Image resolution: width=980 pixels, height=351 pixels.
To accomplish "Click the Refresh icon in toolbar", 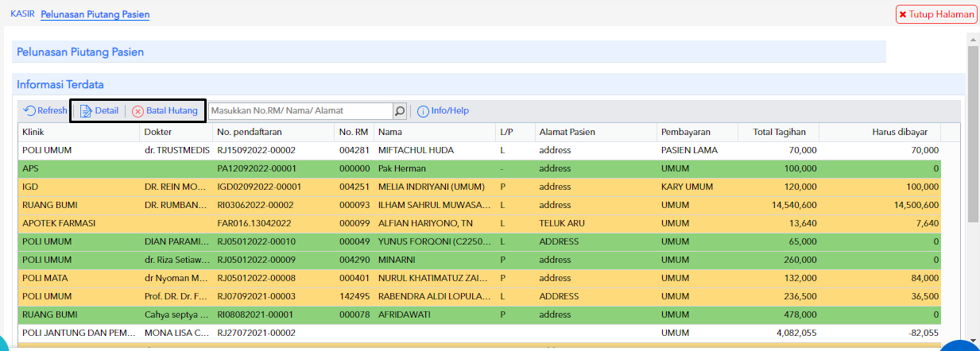I will click(29, 111).
